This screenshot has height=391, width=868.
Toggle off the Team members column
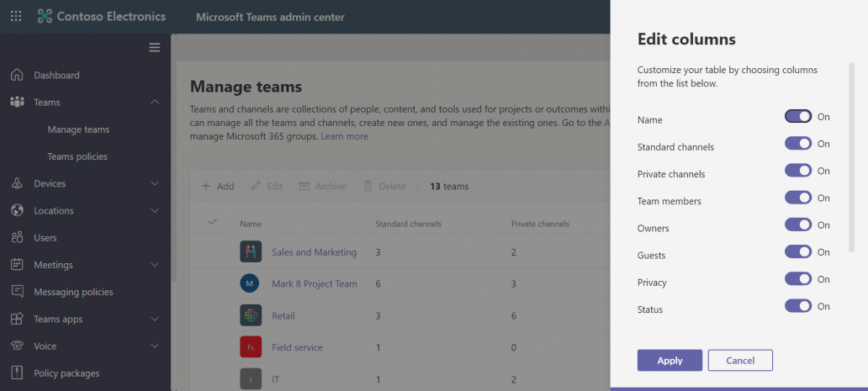(x=798, y=198)
